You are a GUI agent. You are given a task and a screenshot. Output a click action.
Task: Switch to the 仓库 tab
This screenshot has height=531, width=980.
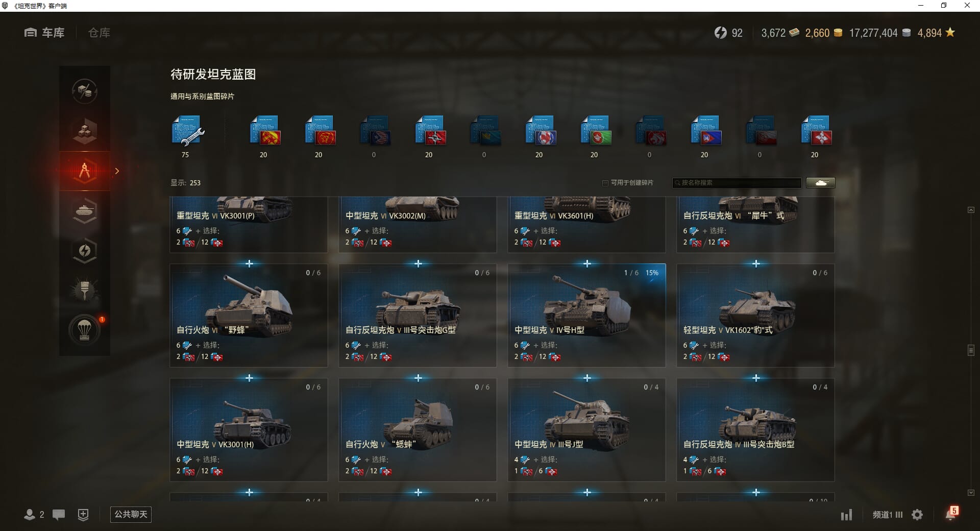(x=99, y=33)
